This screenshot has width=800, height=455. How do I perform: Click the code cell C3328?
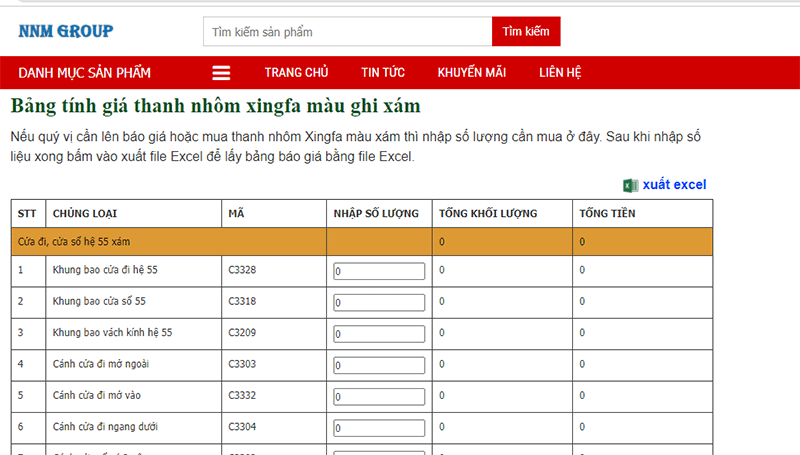click(274, 271)
